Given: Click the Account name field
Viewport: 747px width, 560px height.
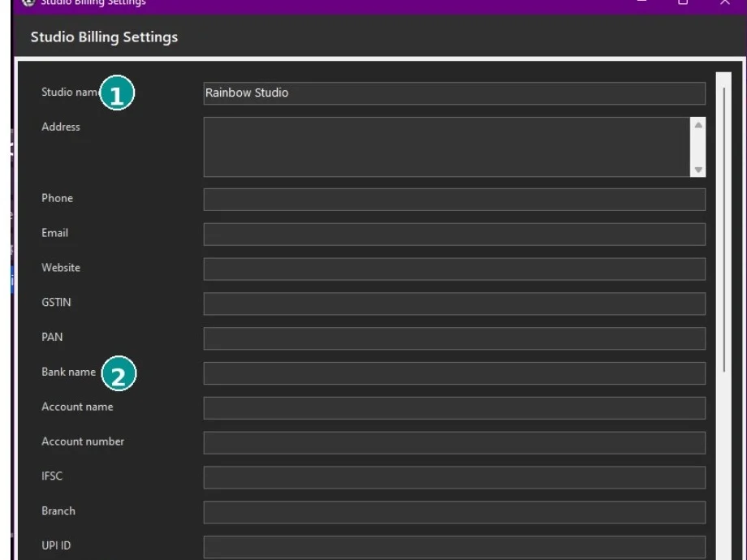Looking at the screenshot, I should 454,408.
